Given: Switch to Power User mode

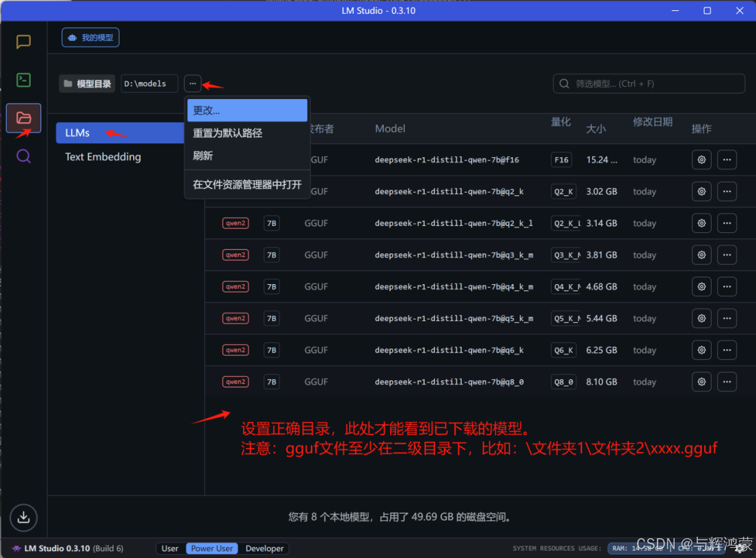Looking at the screenshot, I should 212,548.
